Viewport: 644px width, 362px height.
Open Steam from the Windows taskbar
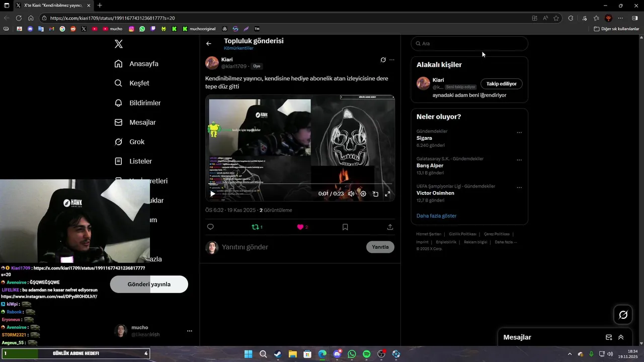pos(278,354)
